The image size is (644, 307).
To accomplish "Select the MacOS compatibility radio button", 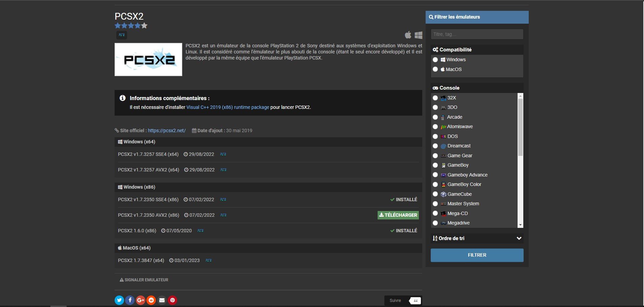I will click(435, 69).
